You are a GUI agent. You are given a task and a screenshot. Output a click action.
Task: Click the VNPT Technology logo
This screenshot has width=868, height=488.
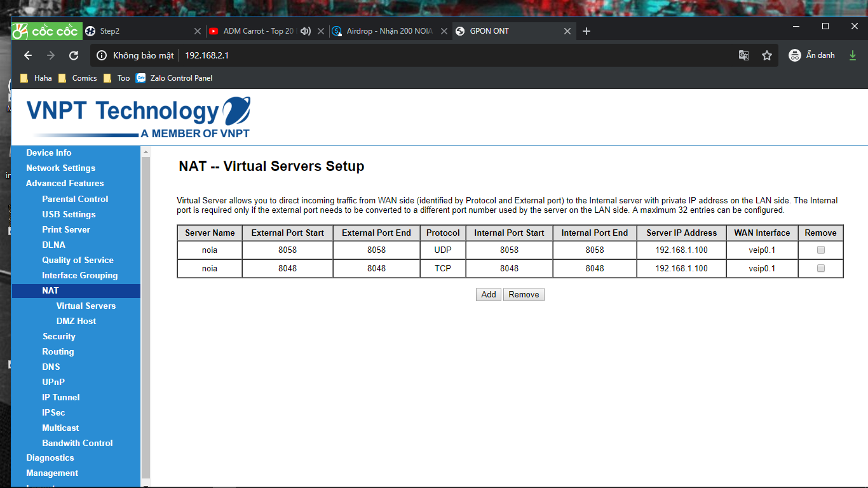[139, 117]
